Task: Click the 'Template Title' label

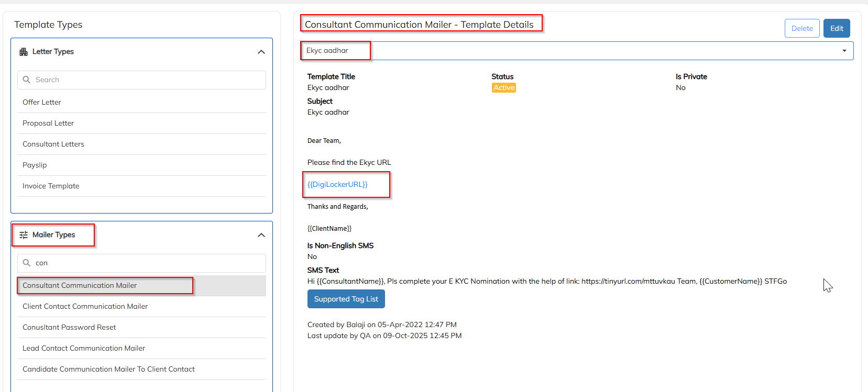Action: pos(331,76)
